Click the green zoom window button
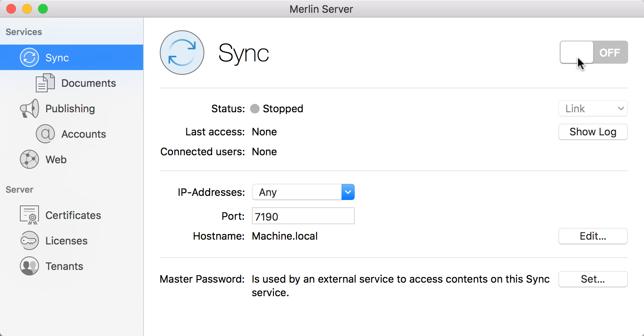 tap(43, 9)
